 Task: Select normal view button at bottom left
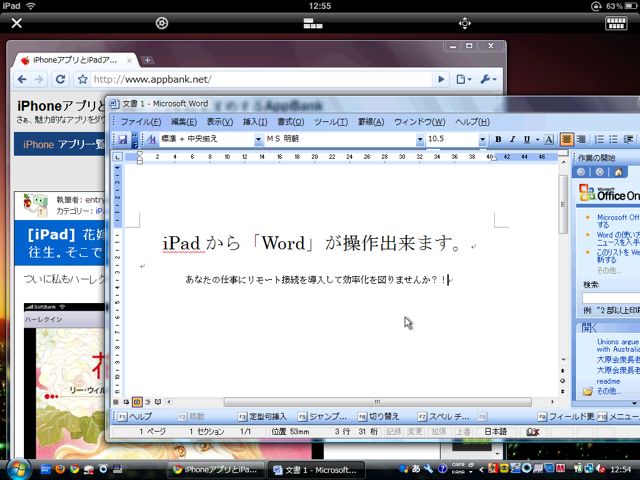[116, 402]
